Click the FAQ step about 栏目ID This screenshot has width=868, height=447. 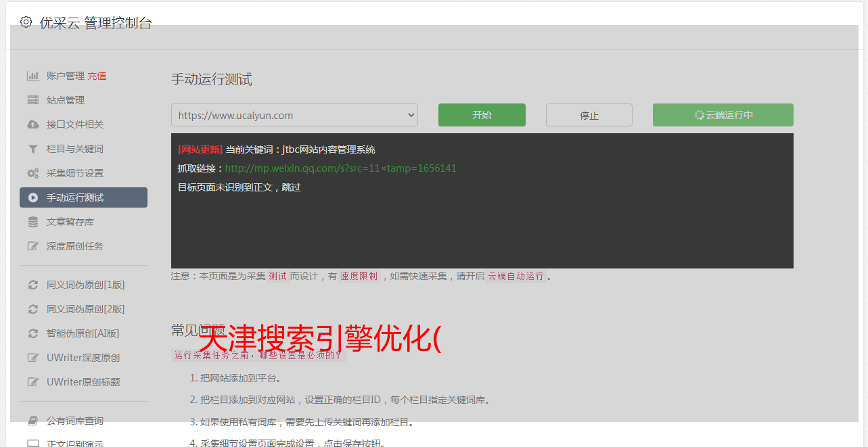345,400
